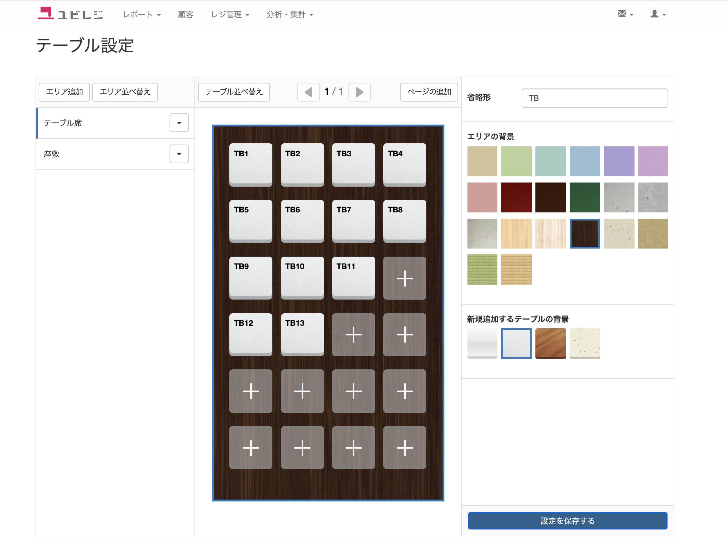Select table TB12
Image resolution: width=728 pixels, height=560 pixels.
[251, 335]
